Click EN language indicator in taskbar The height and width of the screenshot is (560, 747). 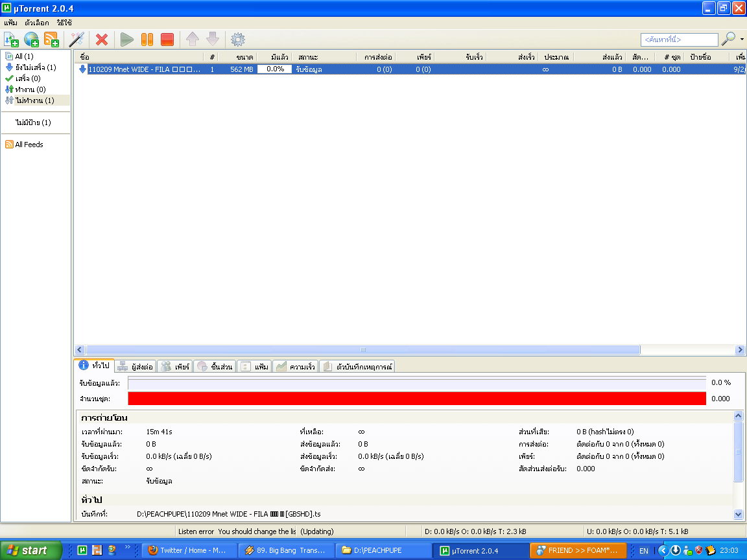tap(644, 550)
